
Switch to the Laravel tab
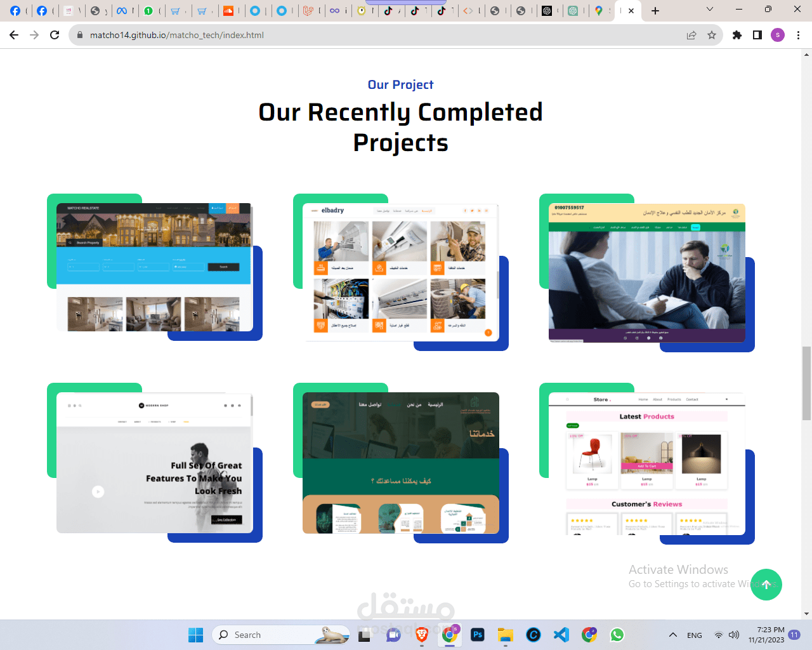[308, 10]
